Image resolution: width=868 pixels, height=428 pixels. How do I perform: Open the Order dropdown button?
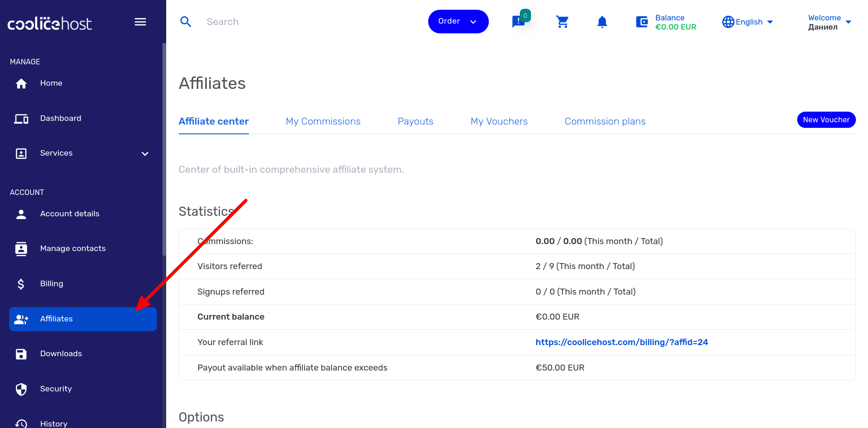tap(458, 21)
